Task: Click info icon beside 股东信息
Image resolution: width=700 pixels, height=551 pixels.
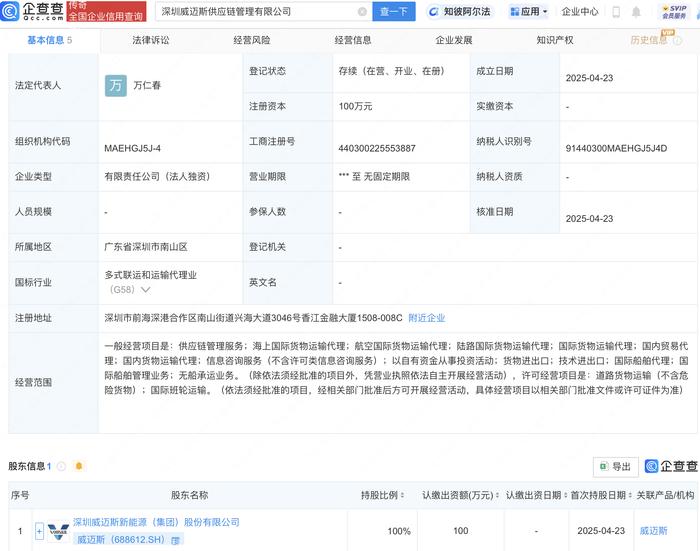Action: click(62, 467)
